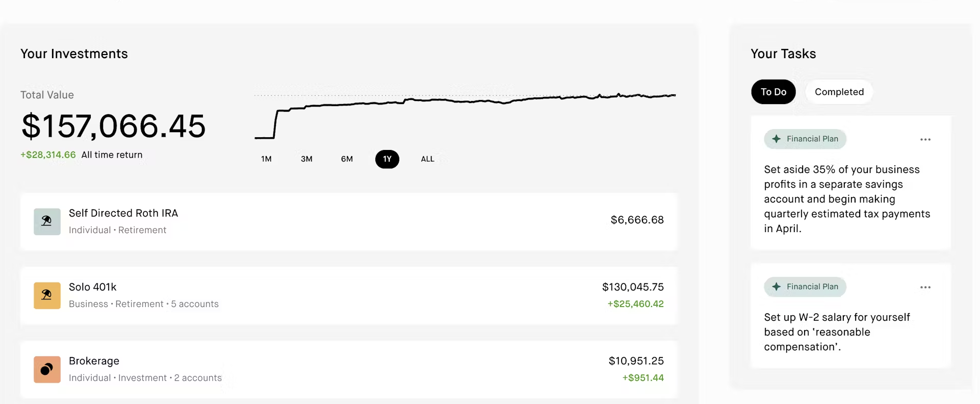The image size is (980, 404).
Task: Open three-dot menu on tax savings task
Action: point(925,139)
